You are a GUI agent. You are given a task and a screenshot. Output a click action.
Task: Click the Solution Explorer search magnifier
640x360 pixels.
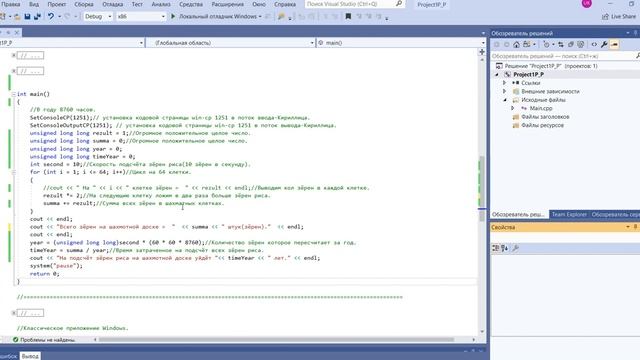[638, 56]
